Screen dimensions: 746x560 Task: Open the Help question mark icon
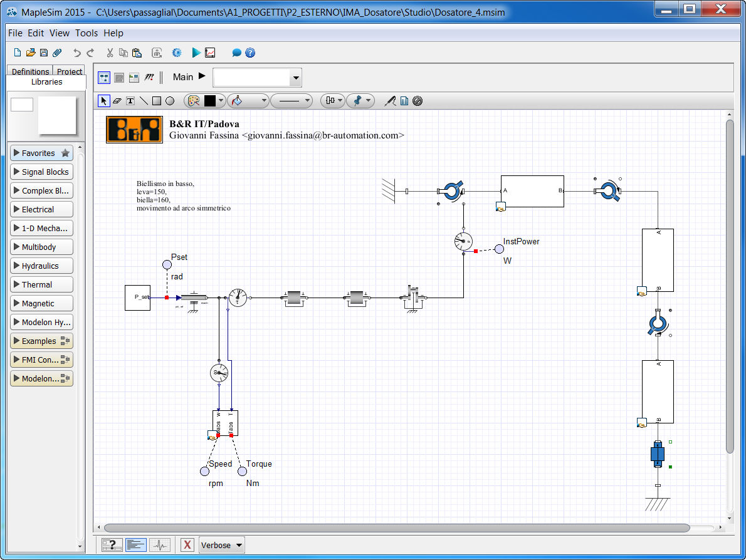[250, 53]
